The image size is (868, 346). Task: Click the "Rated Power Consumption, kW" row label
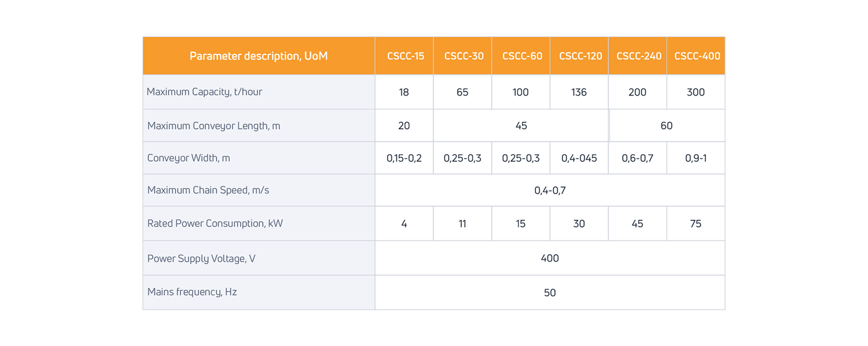click(215, 224)
